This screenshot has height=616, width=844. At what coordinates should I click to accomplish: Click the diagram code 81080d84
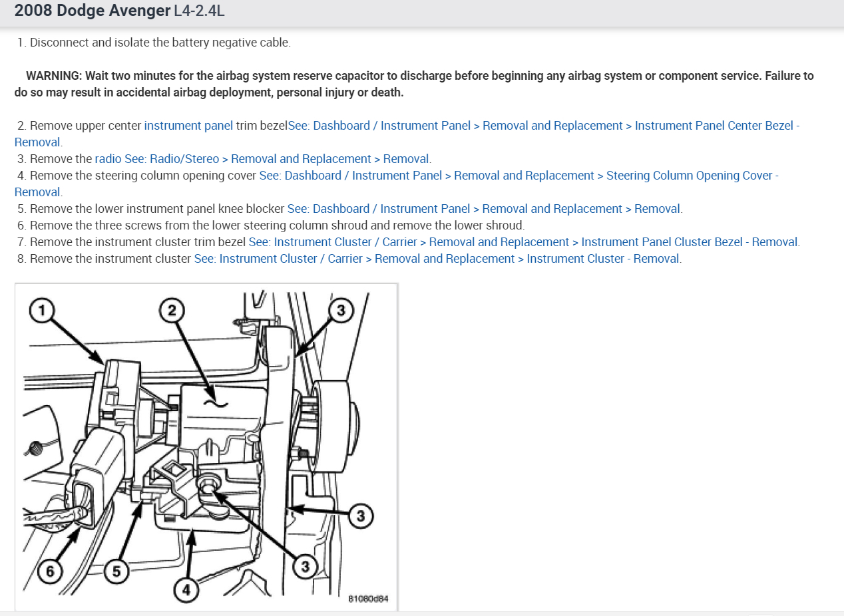368,599
